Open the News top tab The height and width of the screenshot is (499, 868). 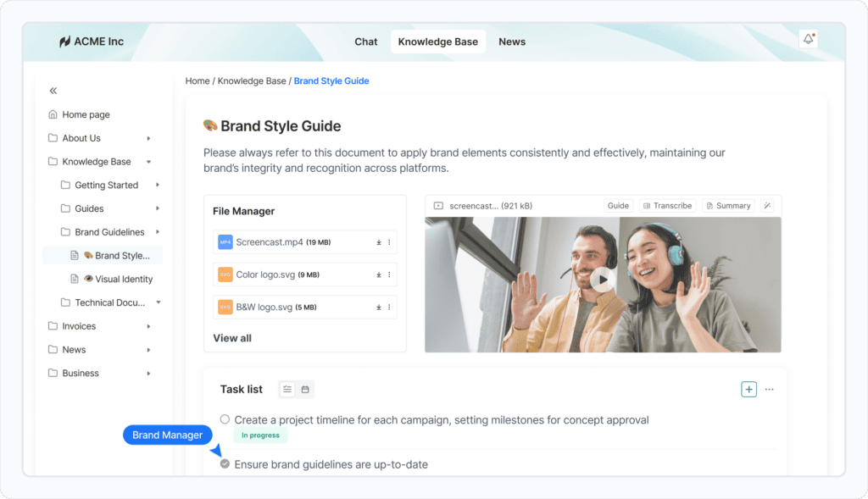[x=512, y=42]
